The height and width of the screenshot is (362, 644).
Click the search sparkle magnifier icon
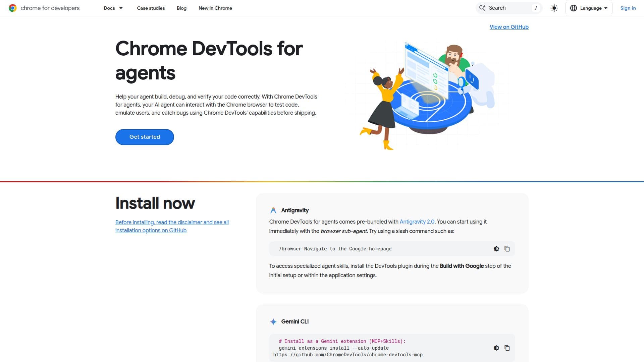[482, 8]
